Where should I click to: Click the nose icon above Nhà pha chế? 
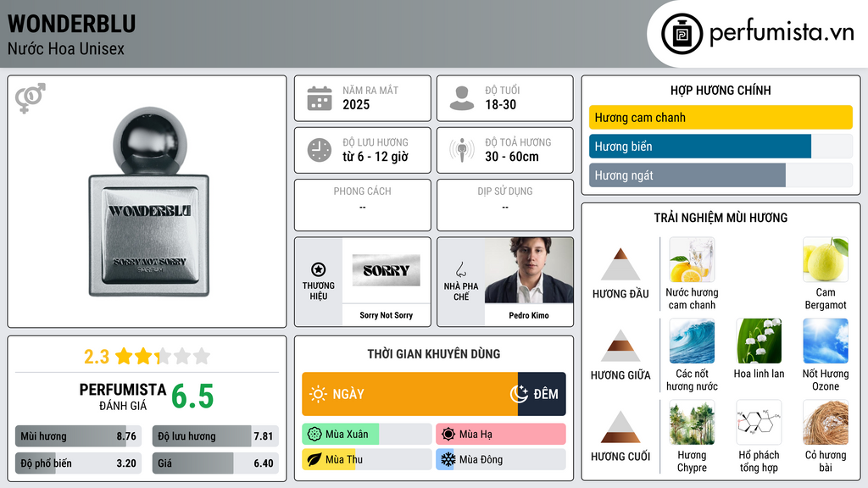[460, 269]
